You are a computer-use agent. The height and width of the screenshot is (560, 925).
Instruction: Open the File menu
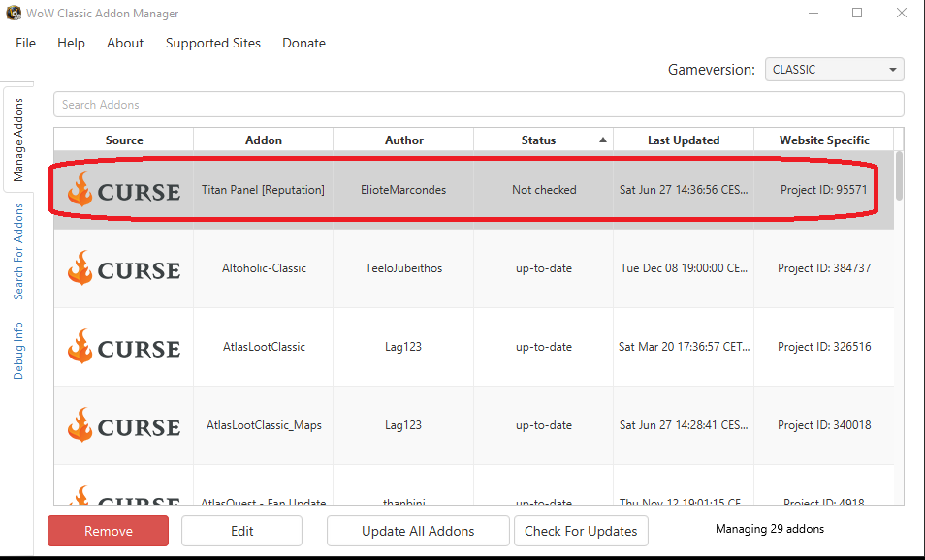pos(25,43)
